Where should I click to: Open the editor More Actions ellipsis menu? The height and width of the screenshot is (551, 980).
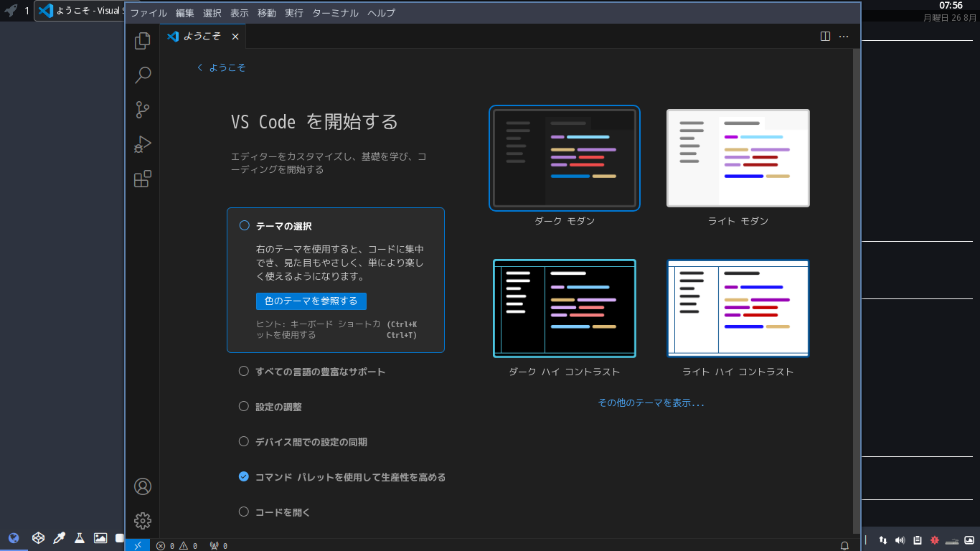(844, 36)
